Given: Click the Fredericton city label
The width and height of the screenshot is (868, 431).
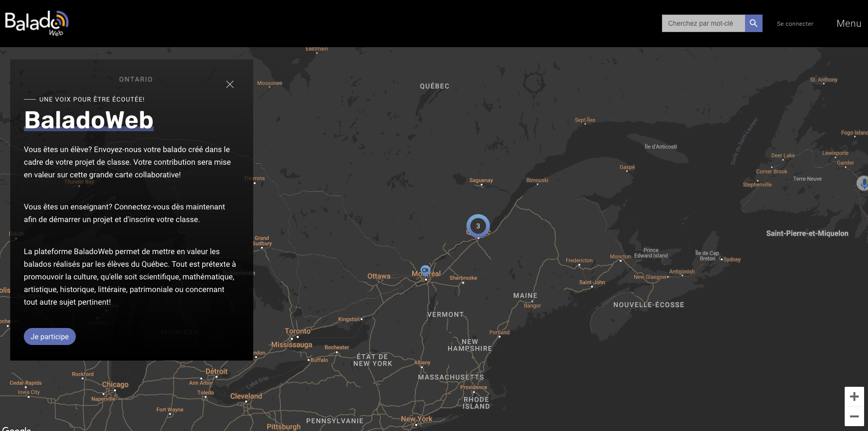Looking at the screenshot, I should tap(579, 260).
